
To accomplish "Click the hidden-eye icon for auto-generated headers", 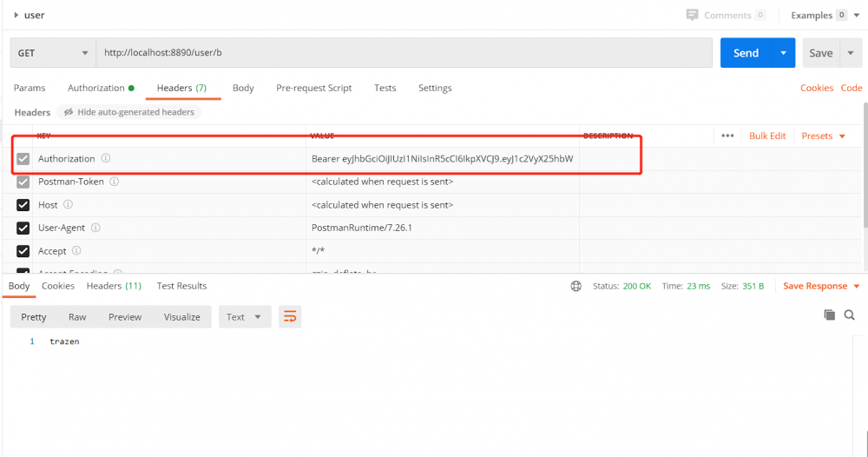I will 69,112.
